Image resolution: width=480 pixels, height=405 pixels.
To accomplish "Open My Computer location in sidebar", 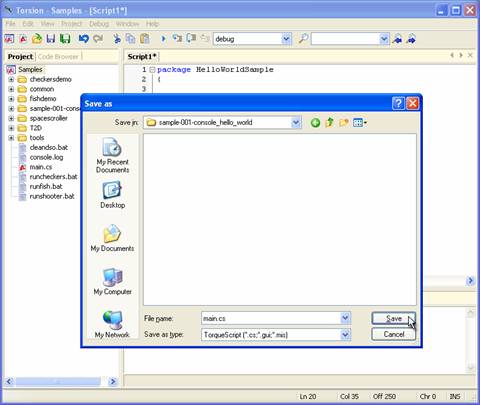I will point(112,282).
